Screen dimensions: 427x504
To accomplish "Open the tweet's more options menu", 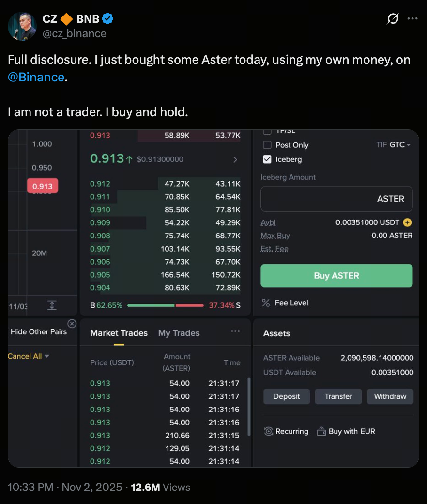I will tap(412, 19).
